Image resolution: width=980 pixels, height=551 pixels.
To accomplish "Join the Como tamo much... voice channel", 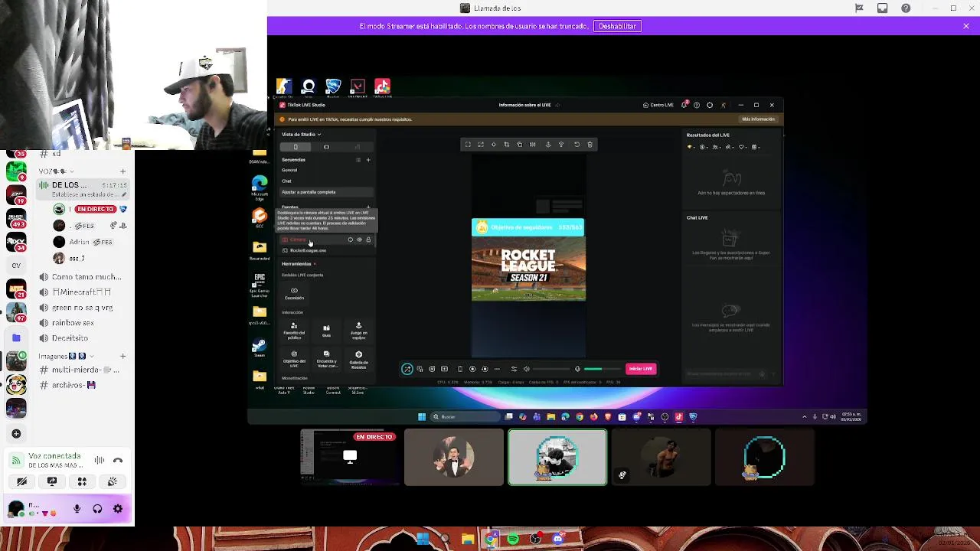I will (83, 277).
